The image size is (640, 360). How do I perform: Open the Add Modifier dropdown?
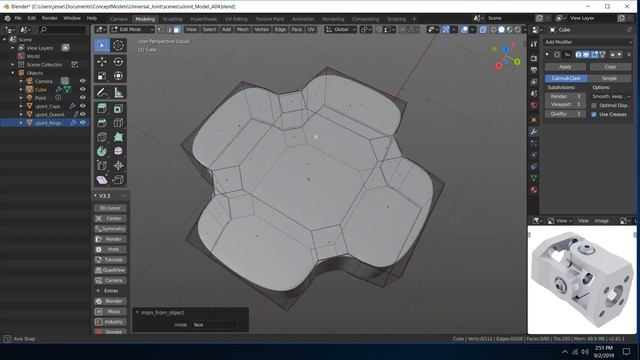tap(588, 42)
